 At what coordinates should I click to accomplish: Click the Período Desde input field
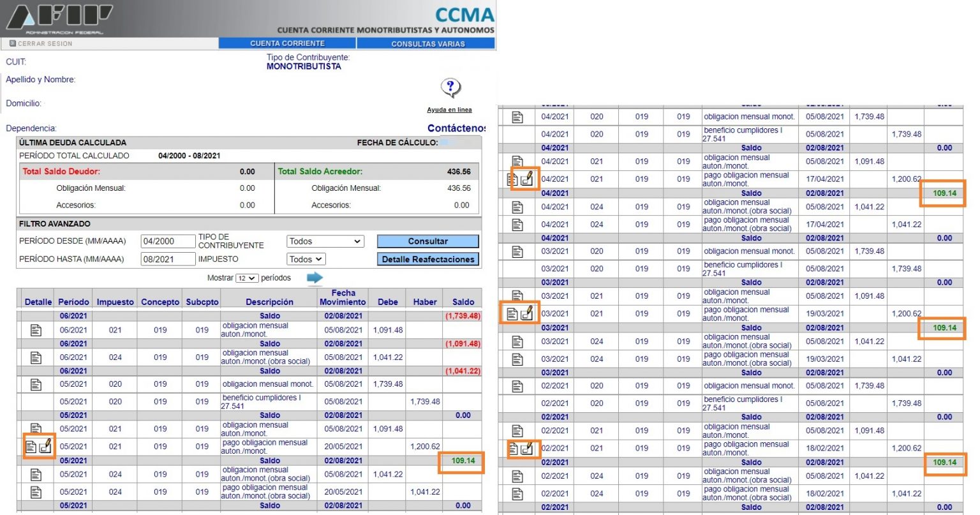[168, 241]
